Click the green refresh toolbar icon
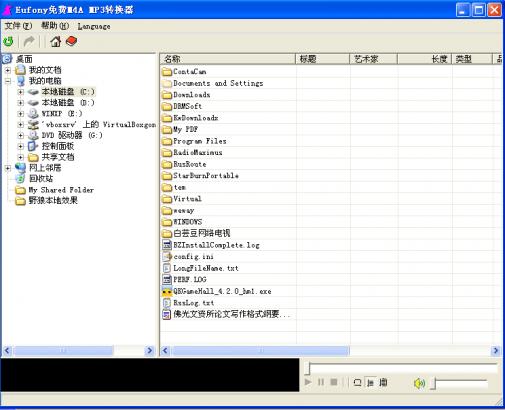The width and height of the screenshot is (505, 410). (x=8, y=42)
